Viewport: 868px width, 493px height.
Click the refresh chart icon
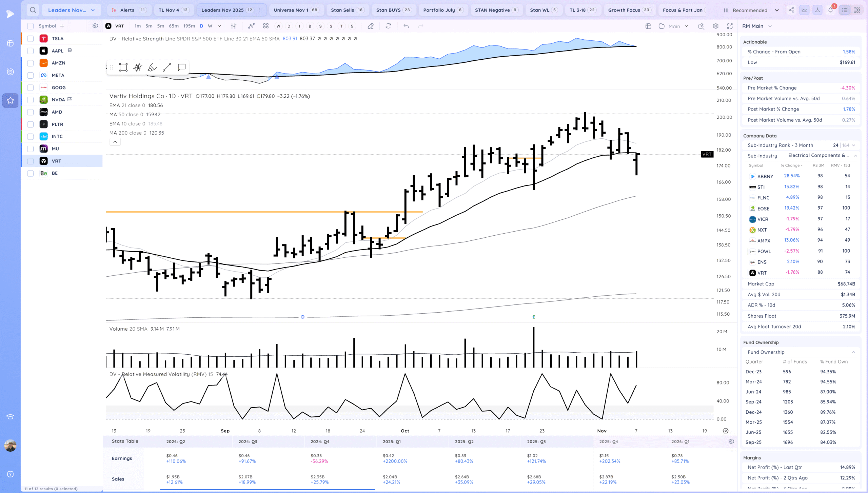click(x=388, y=26)
